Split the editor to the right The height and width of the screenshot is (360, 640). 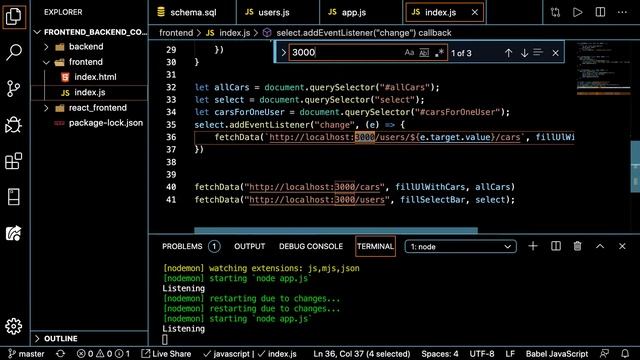600,12
